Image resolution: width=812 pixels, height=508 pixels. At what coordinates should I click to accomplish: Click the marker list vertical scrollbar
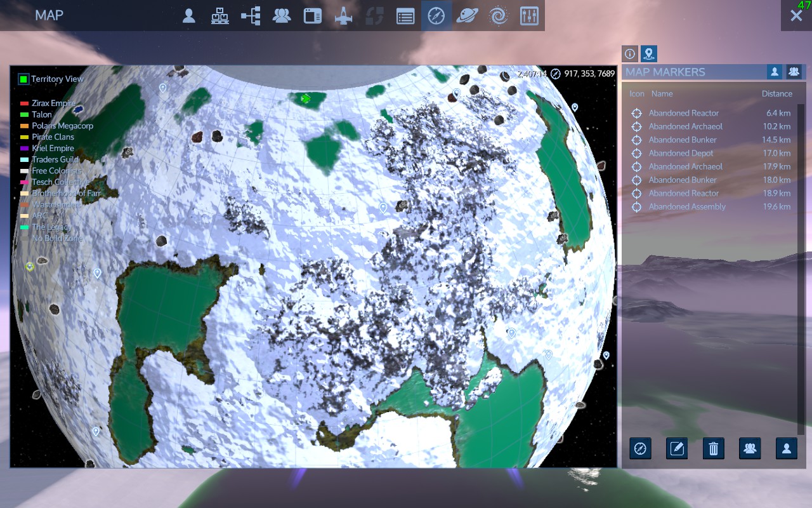801,270
